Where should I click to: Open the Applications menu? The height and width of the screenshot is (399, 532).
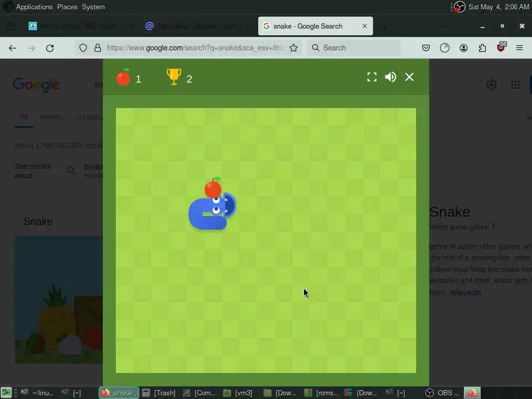34,7
